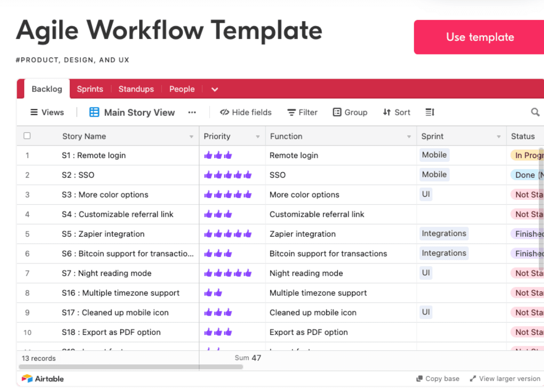The image size is (544, 392).
Task: Click the search magnifier icon
Action: coord(535,112)
